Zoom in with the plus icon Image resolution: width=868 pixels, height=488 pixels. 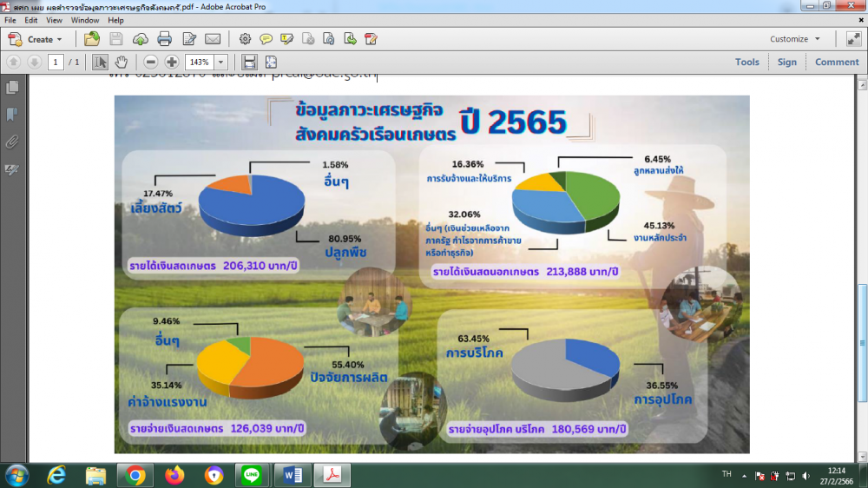(172, 62)
